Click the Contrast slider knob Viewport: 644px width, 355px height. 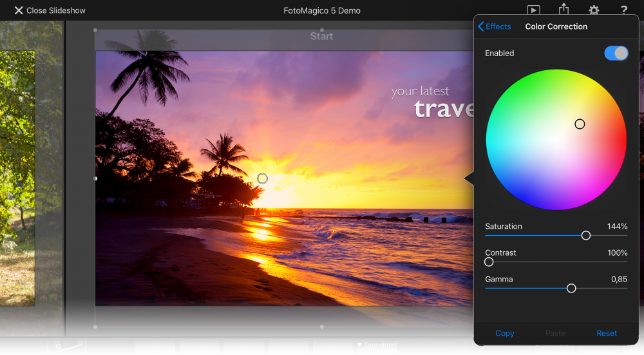(x=489, y=262)
